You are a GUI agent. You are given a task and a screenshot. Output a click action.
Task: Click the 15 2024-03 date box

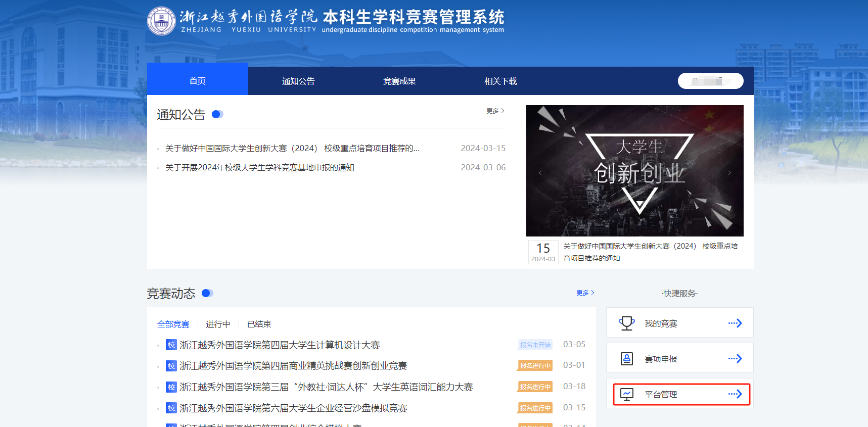tap(543, 252)
